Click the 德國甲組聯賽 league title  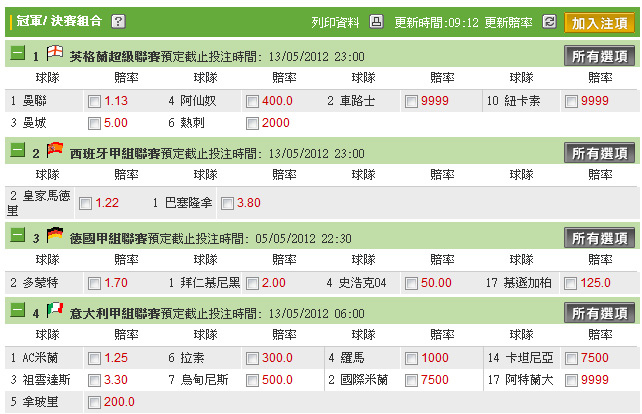(108, 238)
